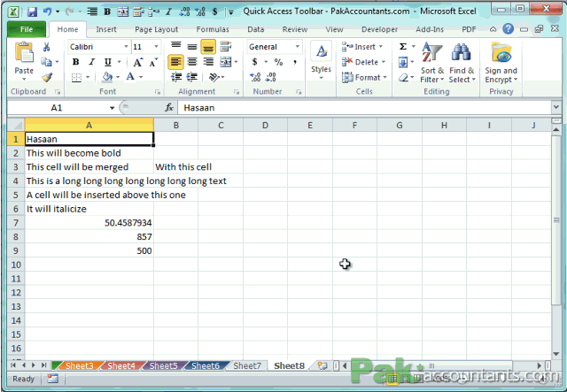Open the Developer ribbon tab
Viewport: 567px width, 392px height.
click(x=379, y=29)
